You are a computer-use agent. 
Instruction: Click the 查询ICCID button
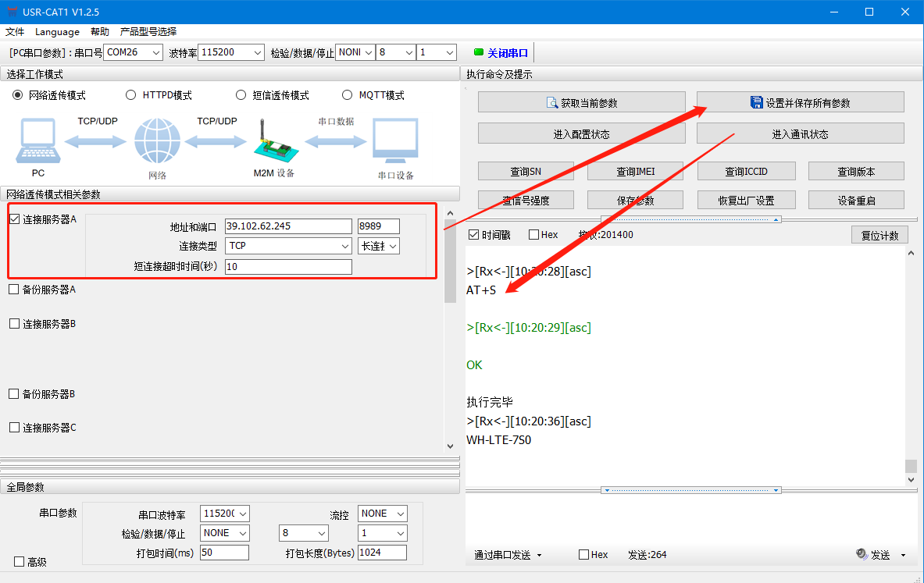coord(746,172)
